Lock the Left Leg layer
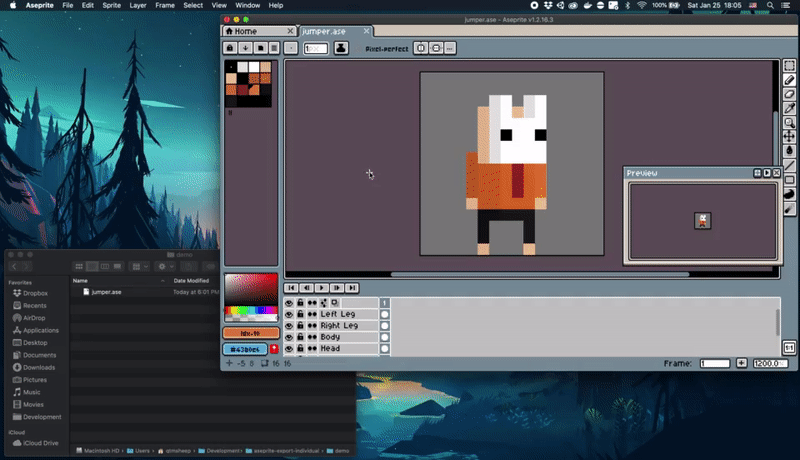This screenshot has height=460, width=800. click(301, 314)
